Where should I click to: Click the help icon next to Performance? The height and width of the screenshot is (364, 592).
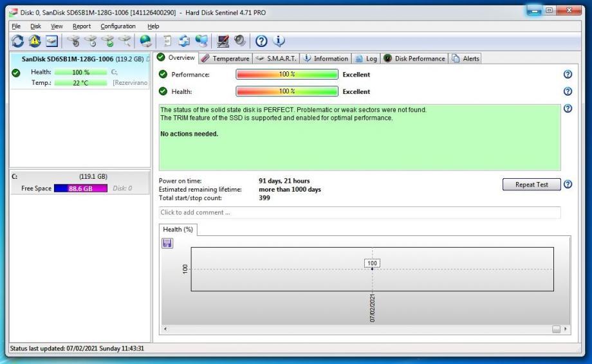pos(568,75)
